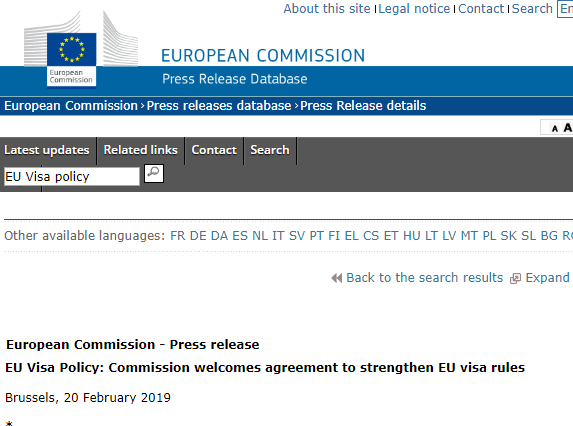
Task: Choose the PL language version
Action: pos(489,236)
